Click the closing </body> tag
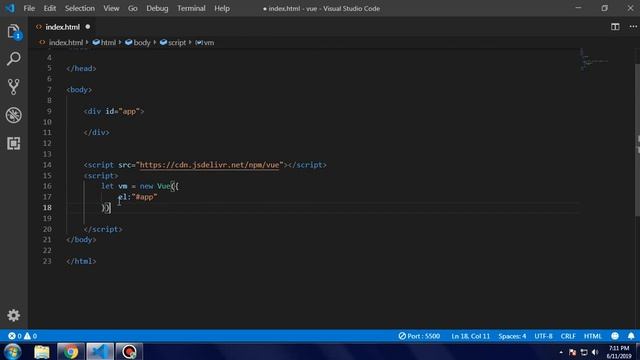 (x=81, y=240)
